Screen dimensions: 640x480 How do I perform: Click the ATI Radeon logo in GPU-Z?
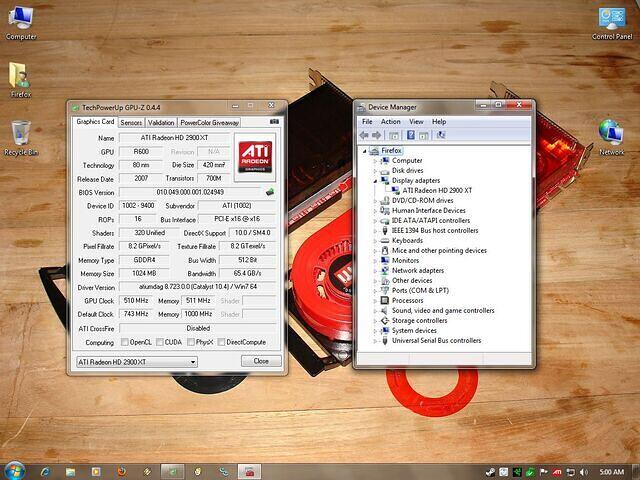tap(255, 157)
